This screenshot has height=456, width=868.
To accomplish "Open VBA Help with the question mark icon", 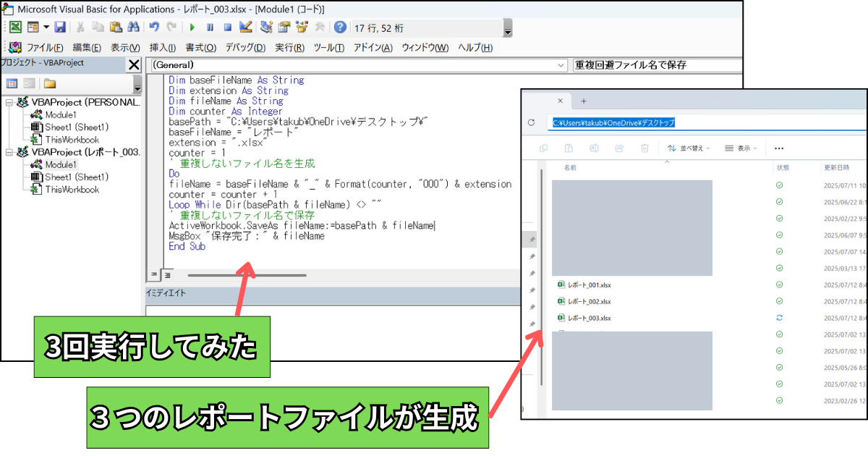I will [x=340, y=28].
